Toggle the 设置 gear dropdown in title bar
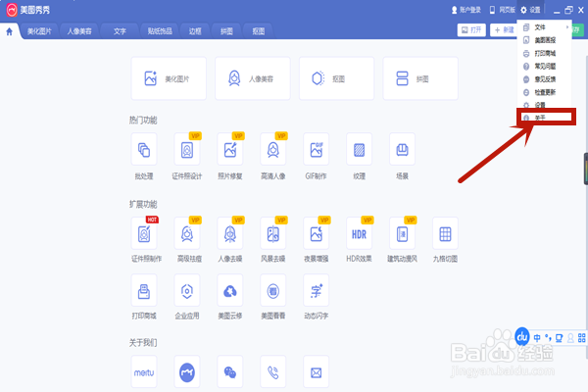The height and width of the screenshot is (392, 588). [x=530, y=10]
